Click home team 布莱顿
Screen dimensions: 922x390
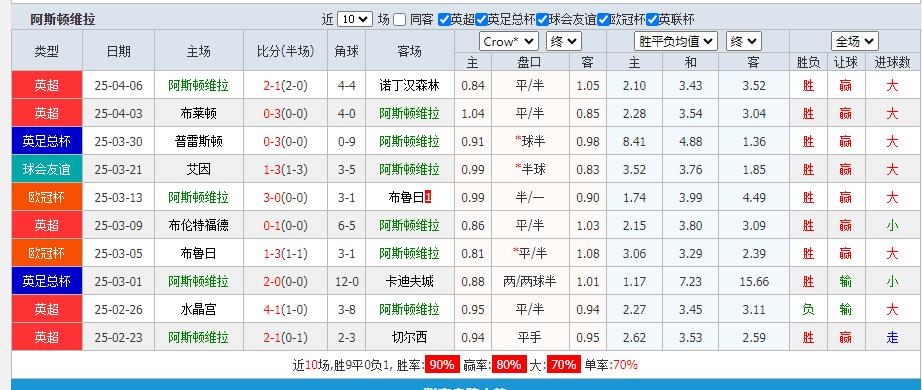(x=198, y=114)
